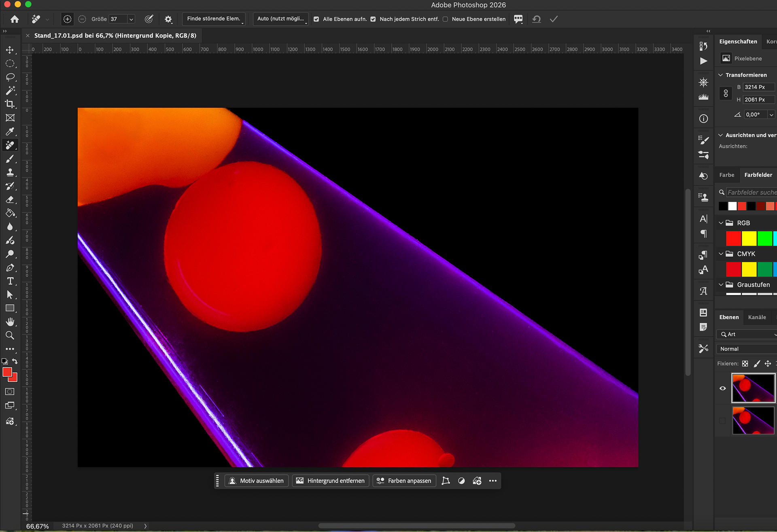Select the Lasso tool
This screenshot has height=532, width=777.
10,77
